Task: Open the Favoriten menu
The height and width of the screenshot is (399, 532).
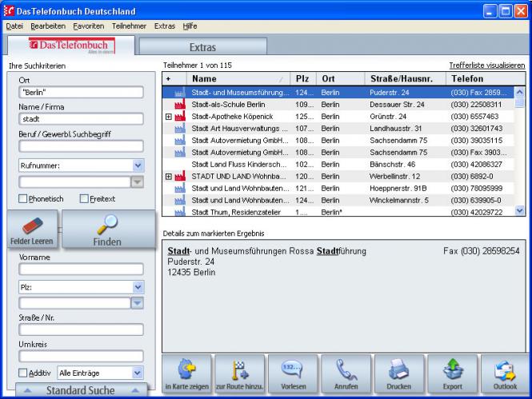Action: [x=89, y=26]
